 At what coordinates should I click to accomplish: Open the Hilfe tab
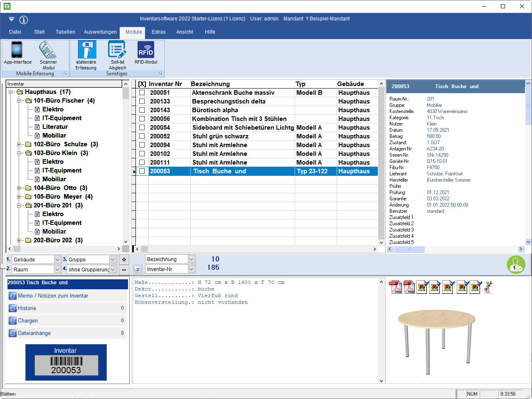(x=210, y=32)
